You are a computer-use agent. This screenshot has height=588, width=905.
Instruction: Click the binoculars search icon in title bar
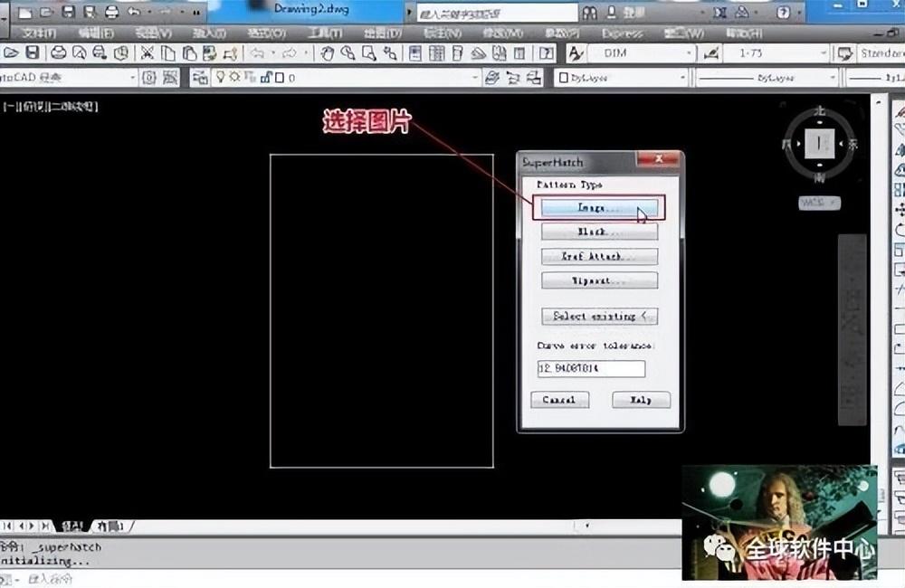point(589,12)
